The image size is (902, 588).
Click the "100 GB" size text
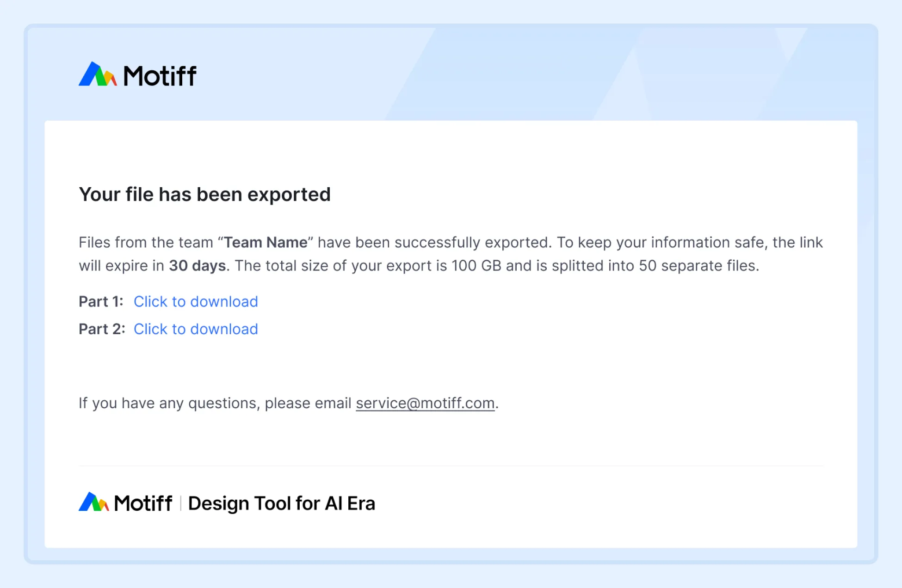pos(476,266)
